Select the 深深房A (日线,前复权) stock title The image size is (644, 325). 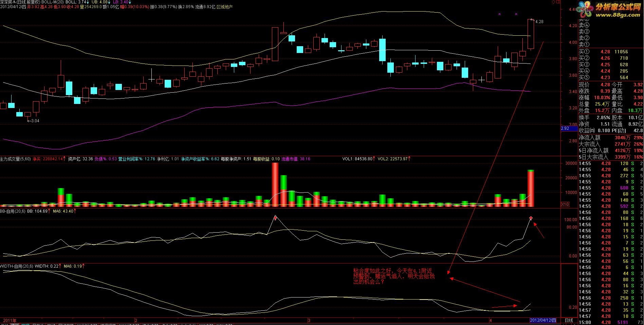click(20, 2)
